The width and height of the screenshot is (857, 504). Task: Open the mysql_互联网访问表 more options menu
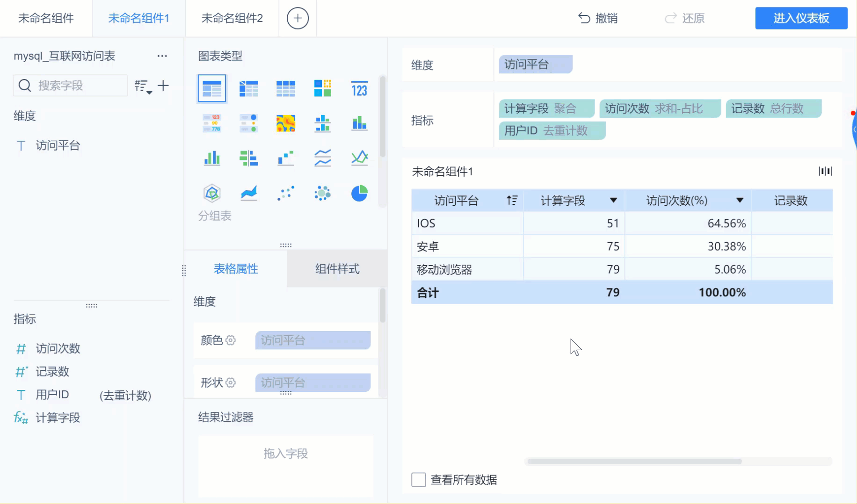[x=162, y=56]
